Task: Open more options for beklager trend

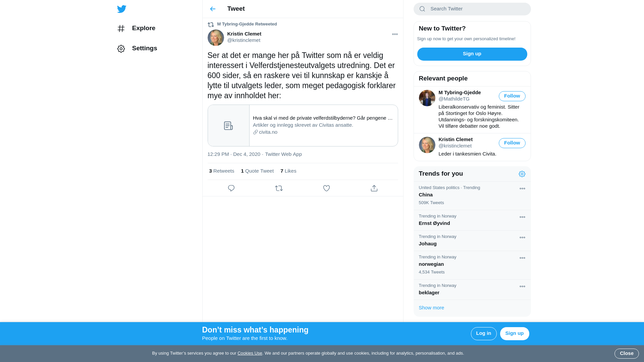Action: click(x=522, y=287)
